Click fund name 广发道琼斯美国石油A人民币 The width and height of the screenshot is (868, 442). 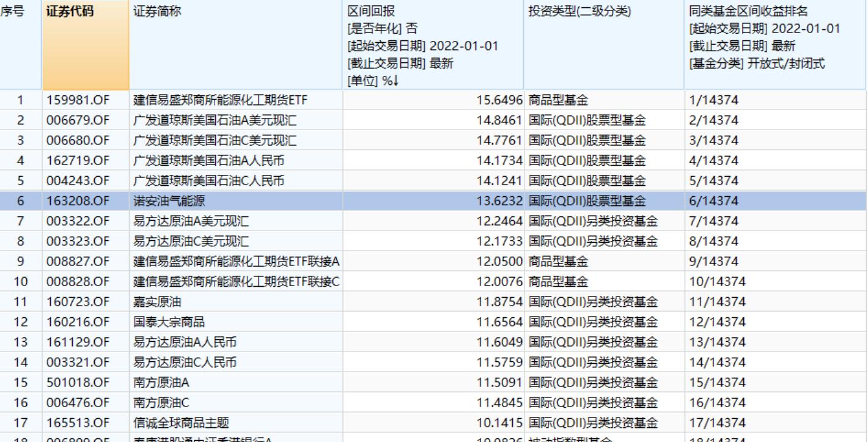tap(209, 161)
